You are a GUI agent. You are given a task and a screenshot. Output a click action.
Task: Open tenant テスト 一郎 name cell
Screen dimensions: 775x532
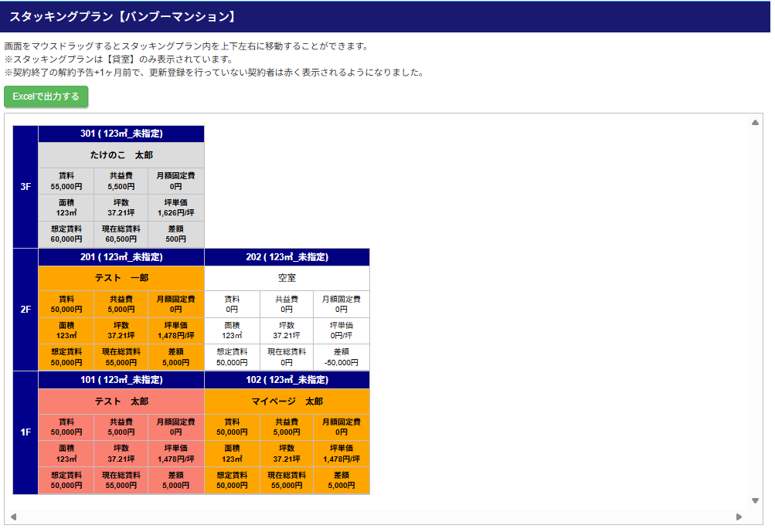click(x=121, y=278)
